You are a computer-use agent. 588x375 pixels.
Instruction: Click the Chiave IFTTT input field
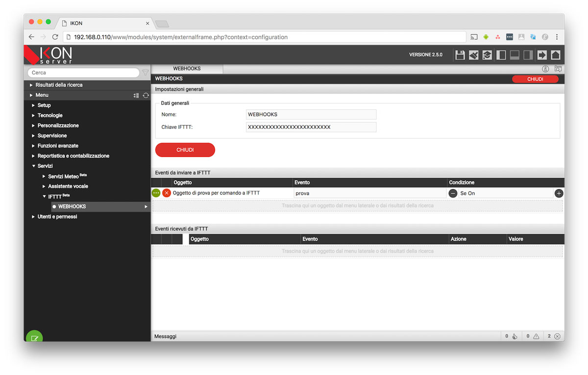pos(311,127)
